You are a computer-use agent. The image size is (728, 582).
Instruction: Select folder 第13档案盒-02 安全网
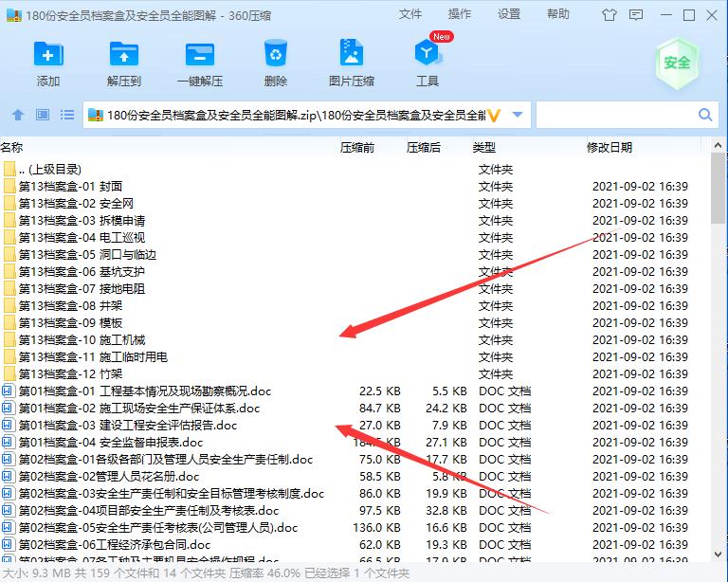coord(355,204)
